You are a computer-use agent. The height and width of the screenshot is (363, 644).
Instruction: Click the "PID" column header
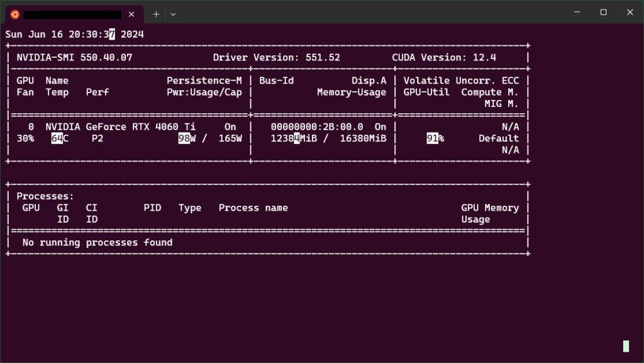tap(152, 208)
